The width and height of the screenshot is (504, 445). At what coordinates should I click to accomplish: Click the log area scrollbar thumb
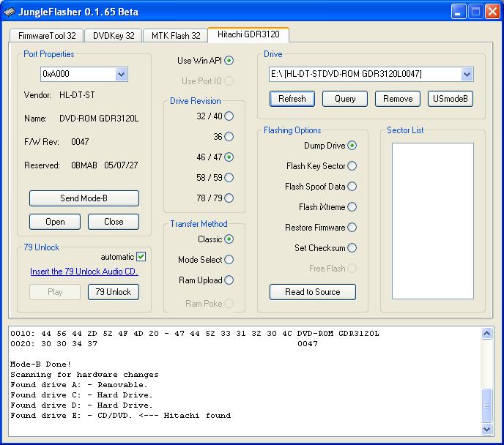pos(486,405)
